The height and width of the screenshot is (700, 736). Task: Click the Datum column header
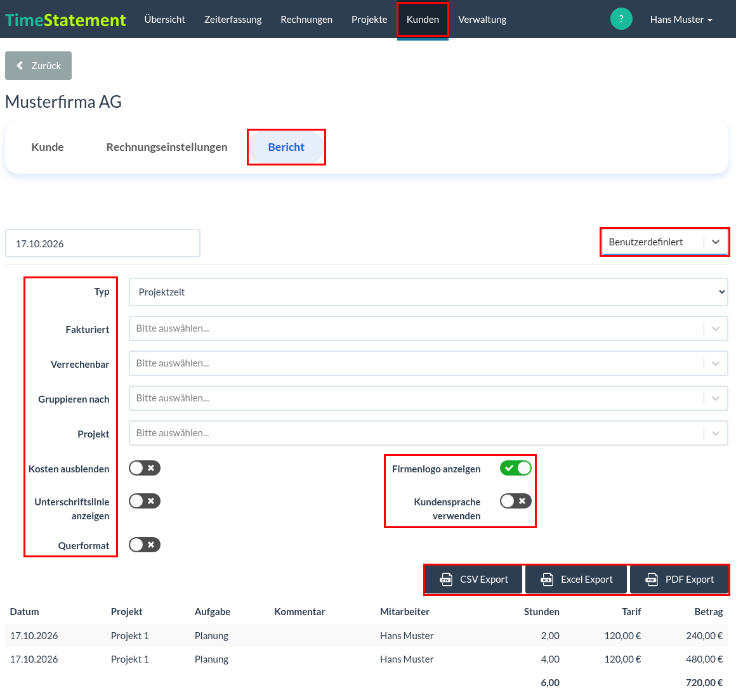(x=24, y=612)
